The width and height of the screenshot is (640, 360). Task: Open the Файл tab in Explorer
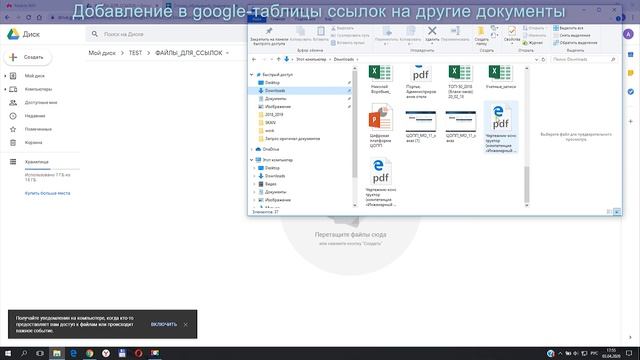click(x=257, y=19)
